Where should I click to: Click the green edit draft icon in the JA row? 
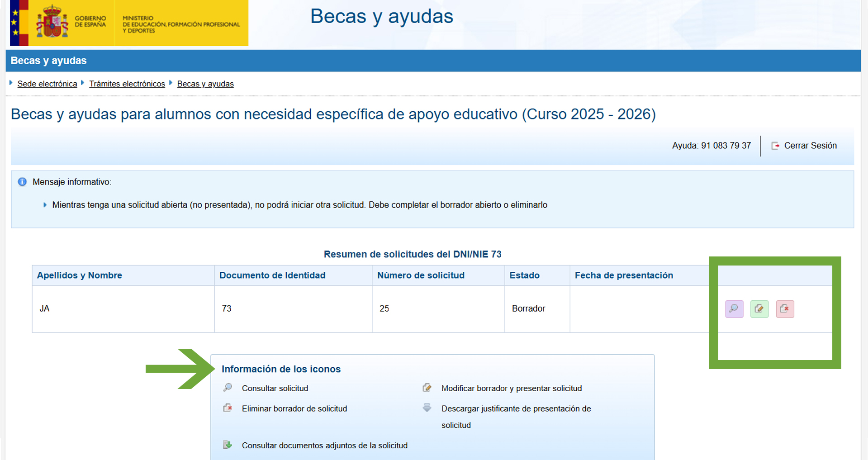pos(759,309)
